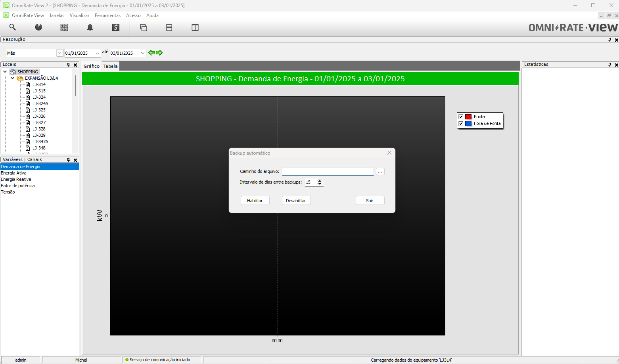The height and width of the screenshot is (364, 619).
Task: Click the Habilitar button
Action: pyautogui.click(x=255, y=201)
